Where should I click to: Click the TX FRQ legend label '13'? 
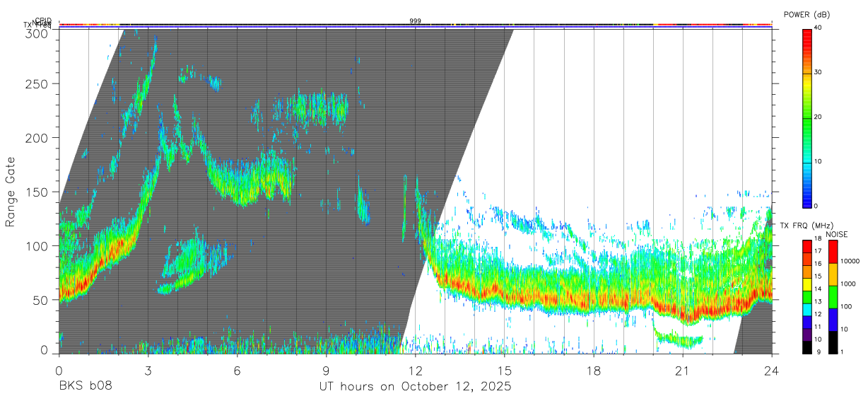819,301
